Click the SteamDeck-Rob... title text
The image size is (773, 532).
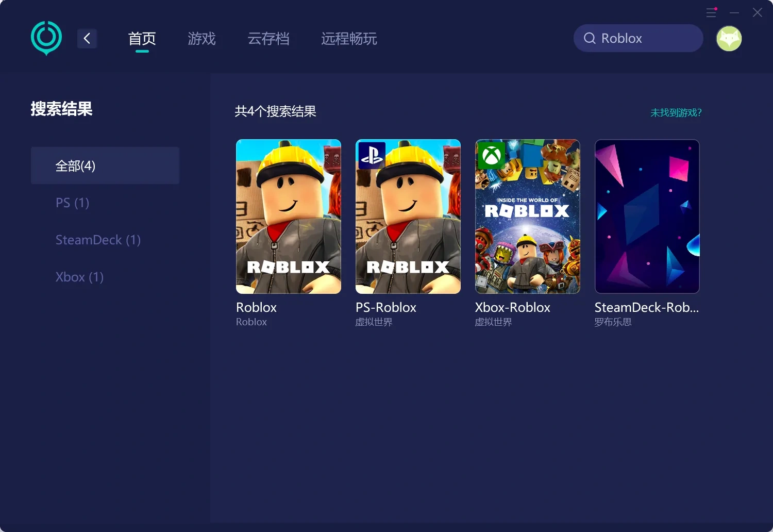point(646,307)
